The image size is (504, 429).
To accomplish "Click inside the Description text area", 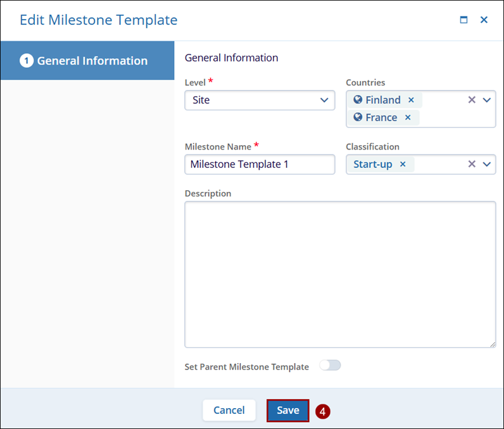I will coord(340,274).
